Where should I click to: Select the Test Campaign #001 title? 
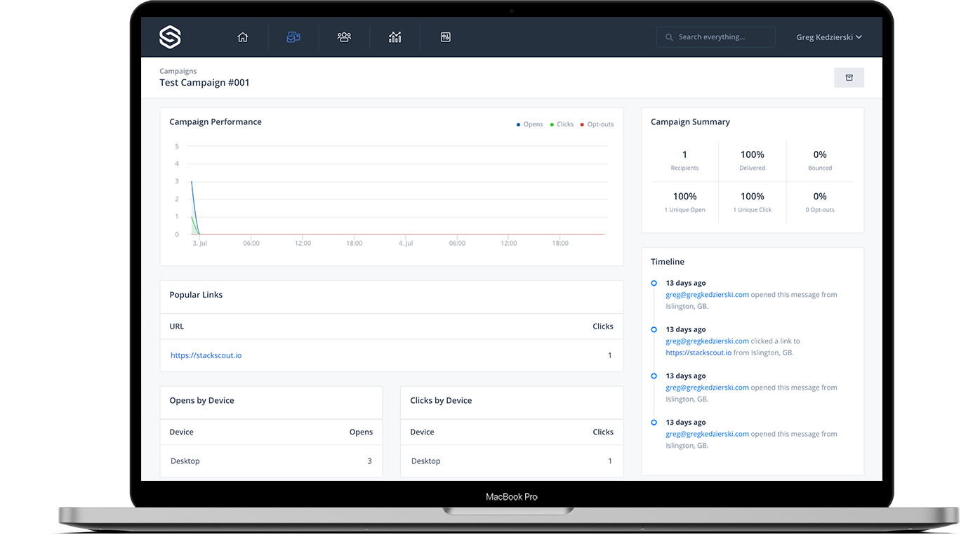[x=204, y=82]
